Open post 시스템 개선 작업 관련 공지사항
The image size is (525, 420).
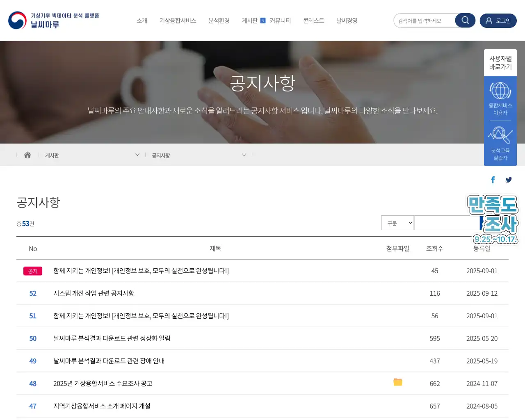pyautogui.click(x=94, y=293)
